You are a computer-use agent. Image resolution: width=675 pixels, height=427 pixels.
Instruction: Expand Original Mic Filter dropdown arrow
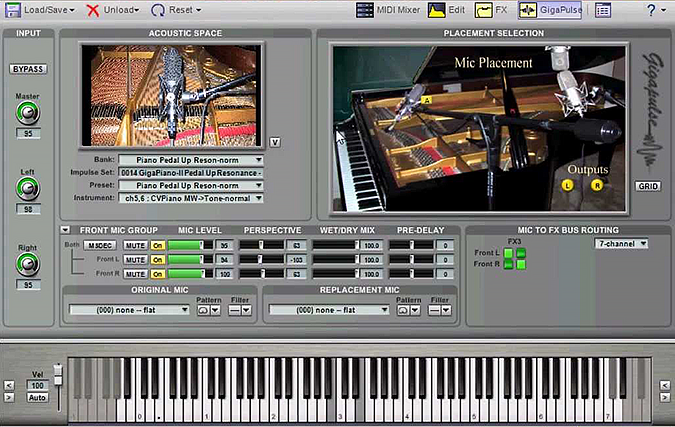pyautogui.click(x=246, y=310)
